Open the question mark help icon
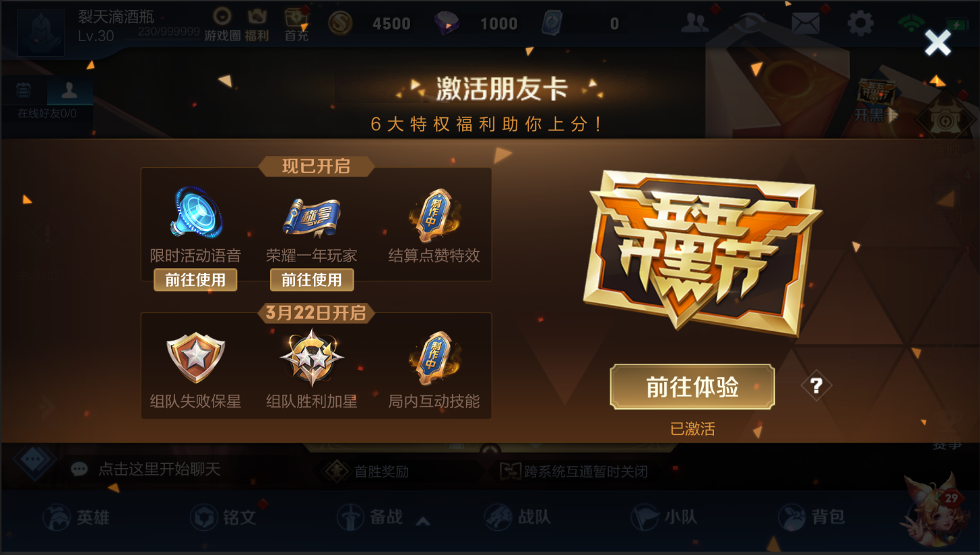Screen dimensions: 980x555 pyautogui.click(x=816, y=386)
